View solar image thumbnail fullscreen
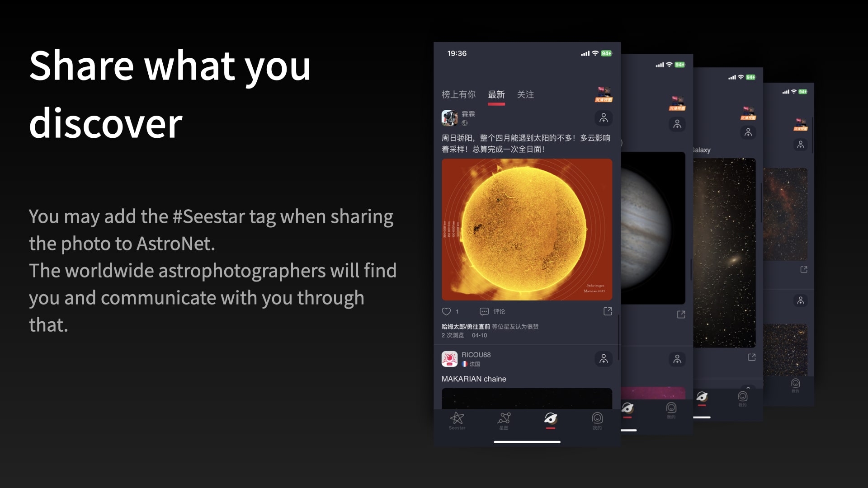 pos(526,230)
